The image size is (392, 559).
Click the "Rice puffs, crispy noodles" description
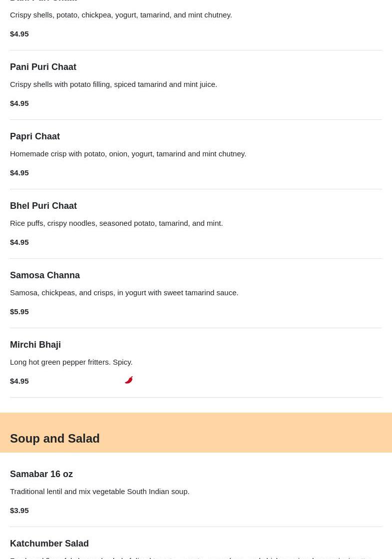click(116, 223)
